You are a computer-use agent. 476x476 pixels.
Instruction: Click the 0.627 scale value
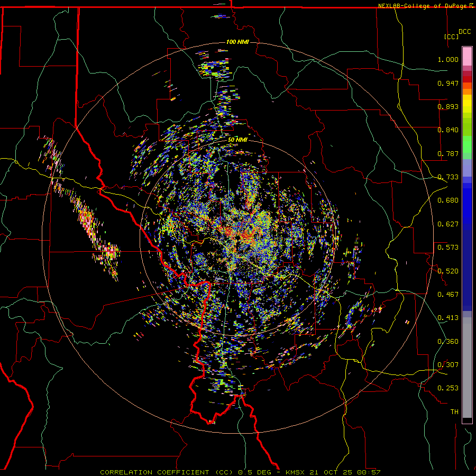(448, 224)
